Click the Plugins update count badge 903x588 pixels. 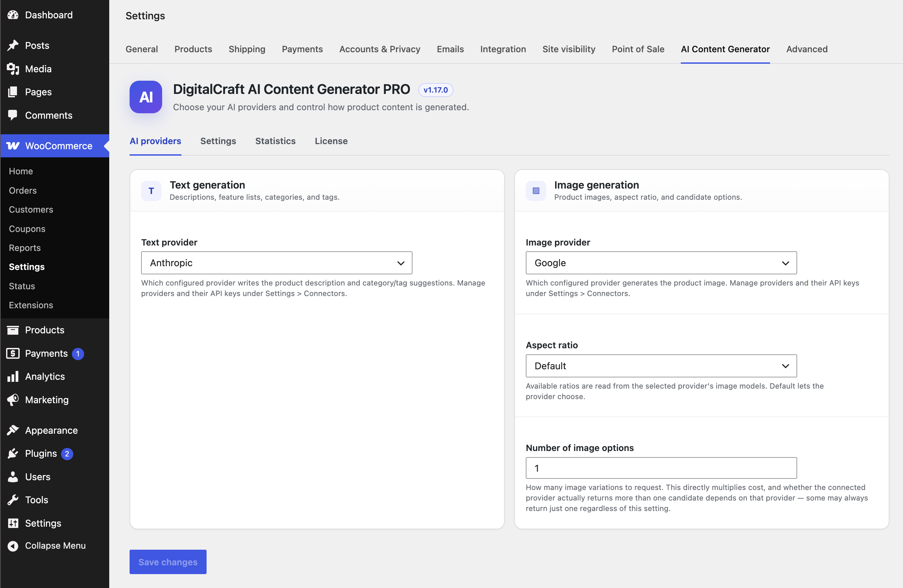click(67, 454)
